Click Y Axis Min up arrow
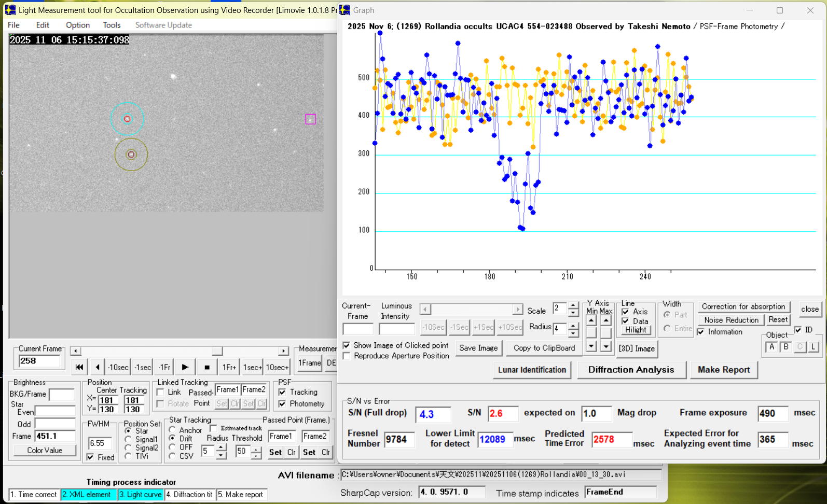827x504 pixels. (x=591, y=320)
